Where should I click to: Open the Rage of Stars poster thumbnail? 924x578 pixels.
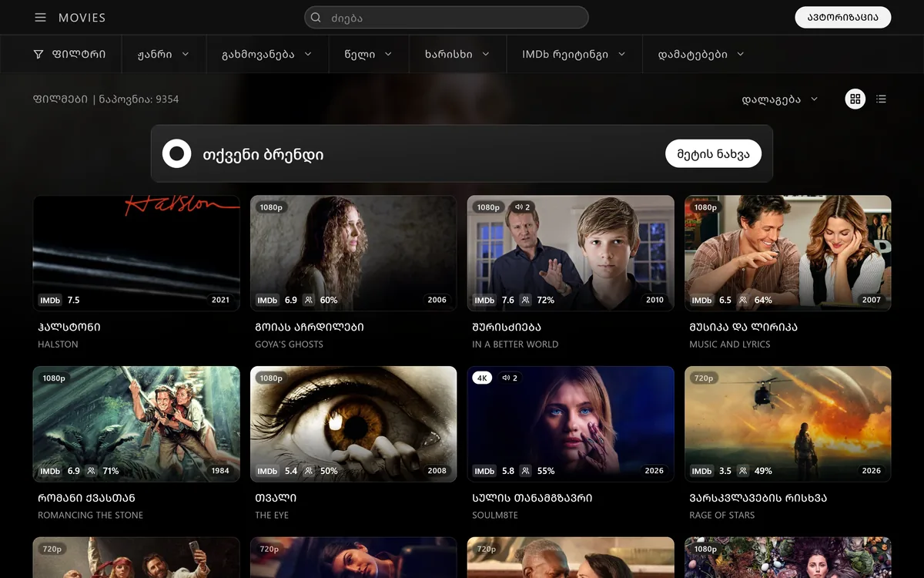pyautogui.click(x=788, y=424)
